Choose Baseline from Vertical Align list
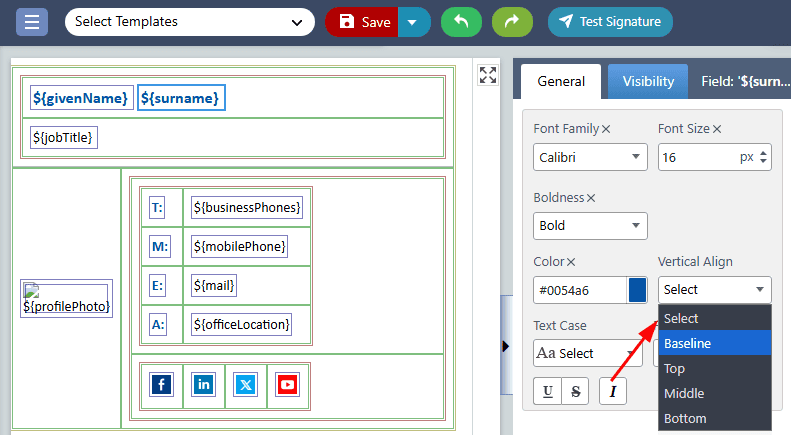791x435 pixels. (x=714, y=343)
